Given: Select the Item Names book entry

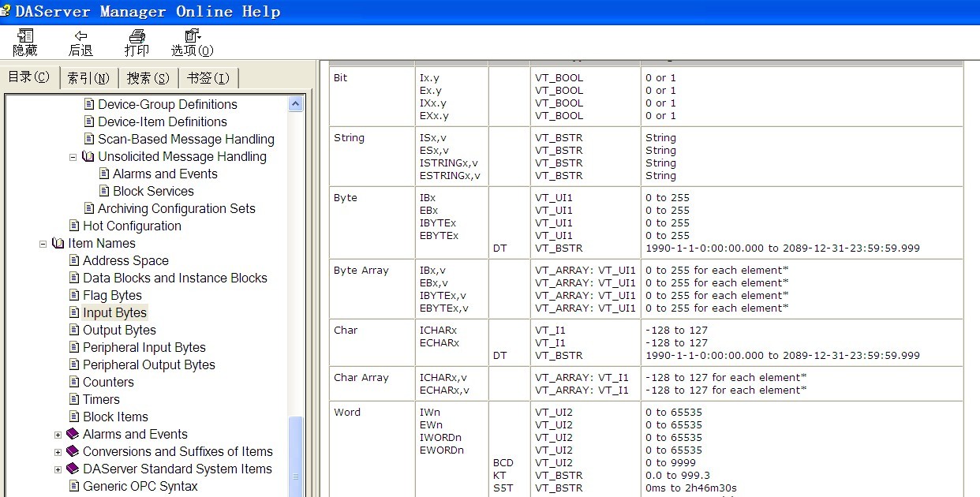Looking at the screenshot, I should (102, 243).
